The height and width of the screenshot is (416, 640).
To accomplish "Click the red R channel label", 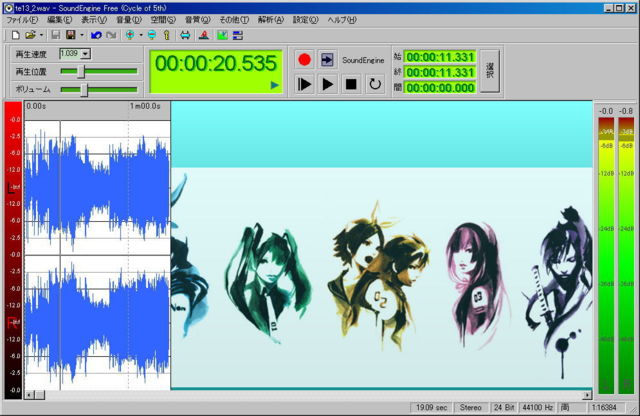I will [13, 323].
